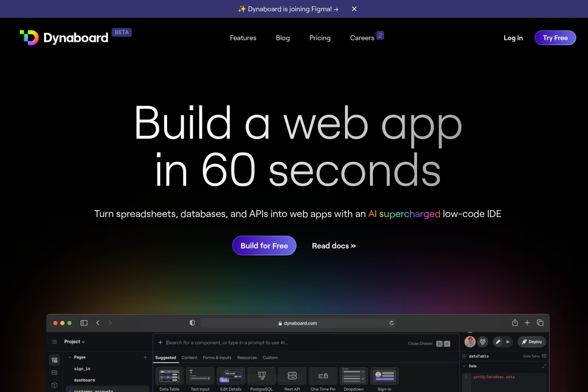Select the resources sidebar icon
This screenshot has width=588, height=392.
pos(54,372)
